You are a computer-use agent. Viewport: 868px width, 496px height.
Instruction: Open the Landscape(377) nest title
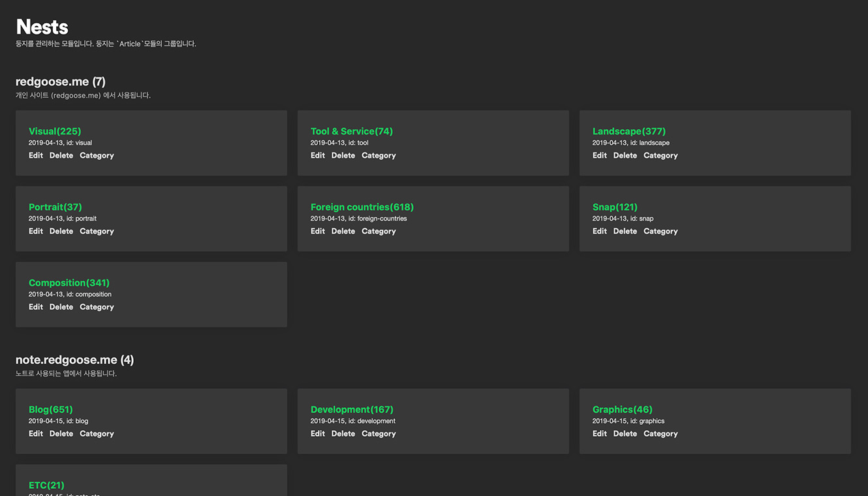[628, 131]
